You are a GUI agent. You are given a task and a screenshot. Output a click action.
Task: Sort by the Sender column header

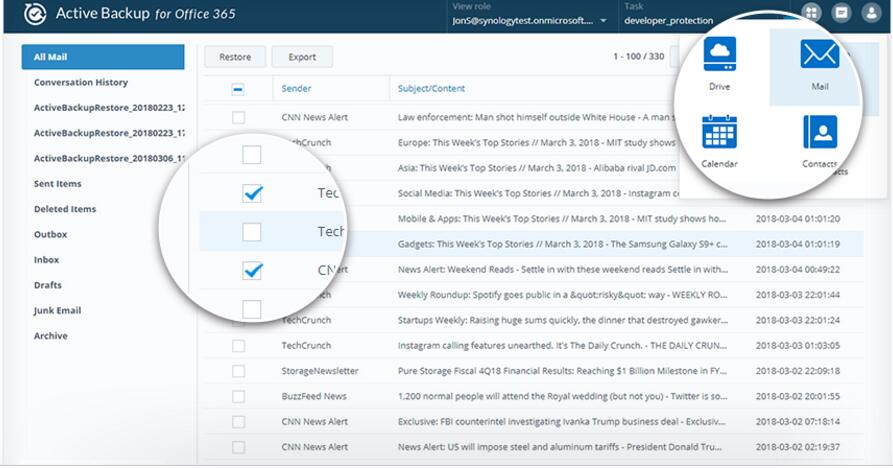(x=297, y=89)
